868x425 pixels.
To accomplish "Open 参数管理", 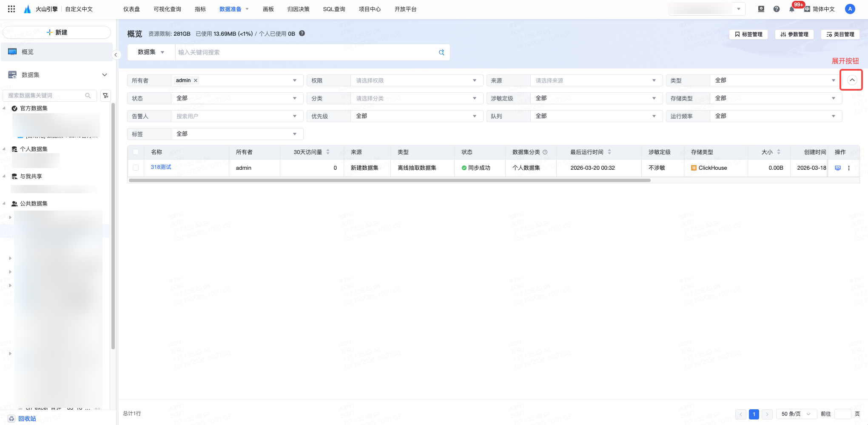I will pyautogui.click(x=794, y=34).
